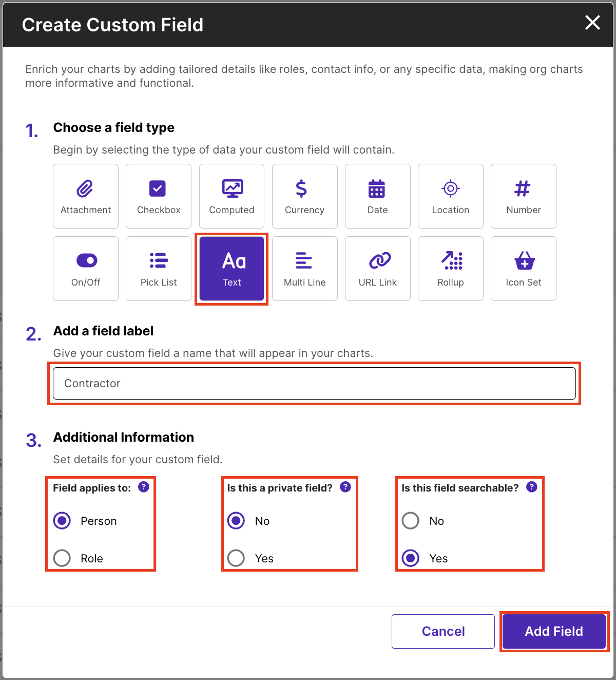Select the Multi Line field type
Viewport: 616px width, 680px height.
(304, 269)
